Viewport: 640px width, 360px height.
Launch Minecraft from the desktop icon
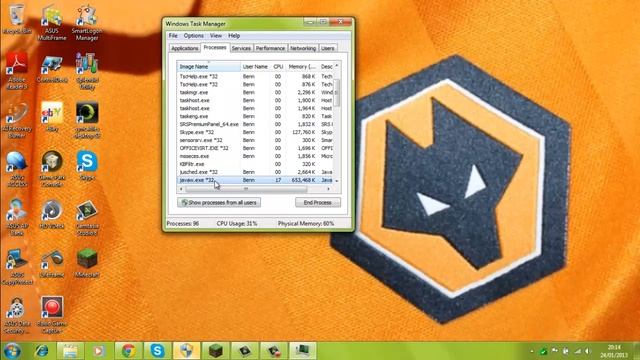click(x=87, y=264)
